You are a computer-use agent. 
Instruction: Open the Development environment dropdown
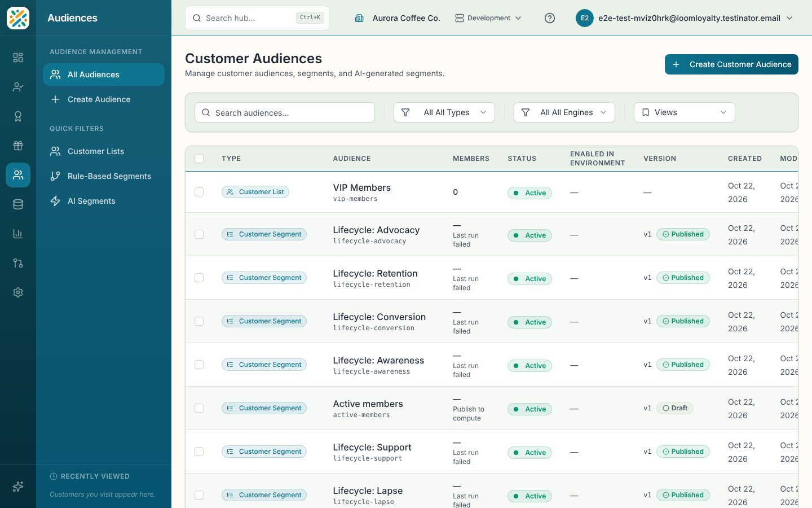pos(488,18)
